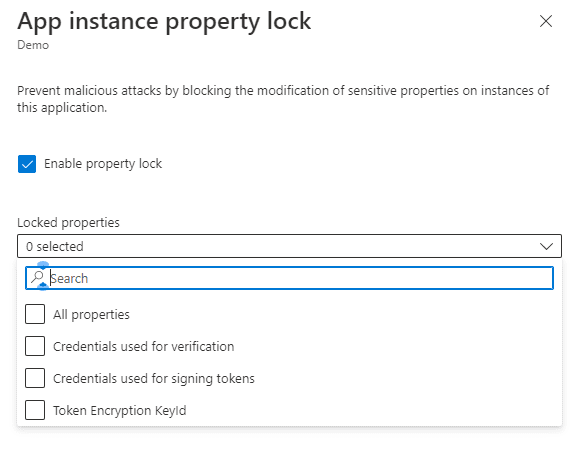579x471 pixels.
Task: Select the 'Token Encryption KeyId' option label
Action: [x=120, y=410]
